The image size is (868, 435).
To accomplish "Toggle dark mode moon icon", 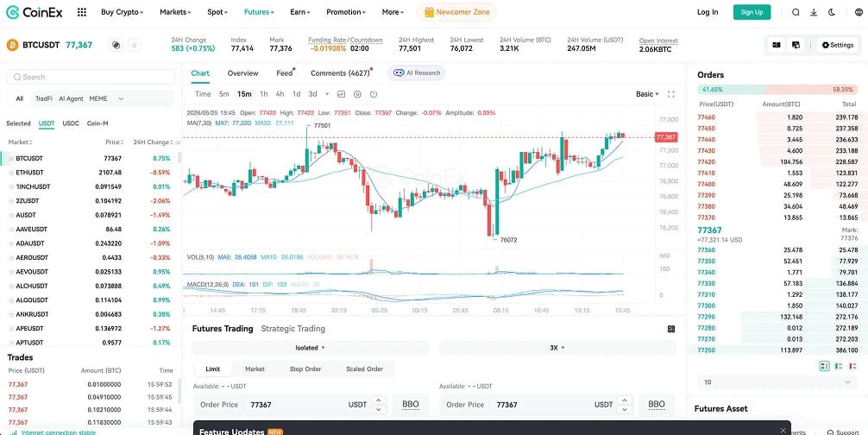I will 832,12.
